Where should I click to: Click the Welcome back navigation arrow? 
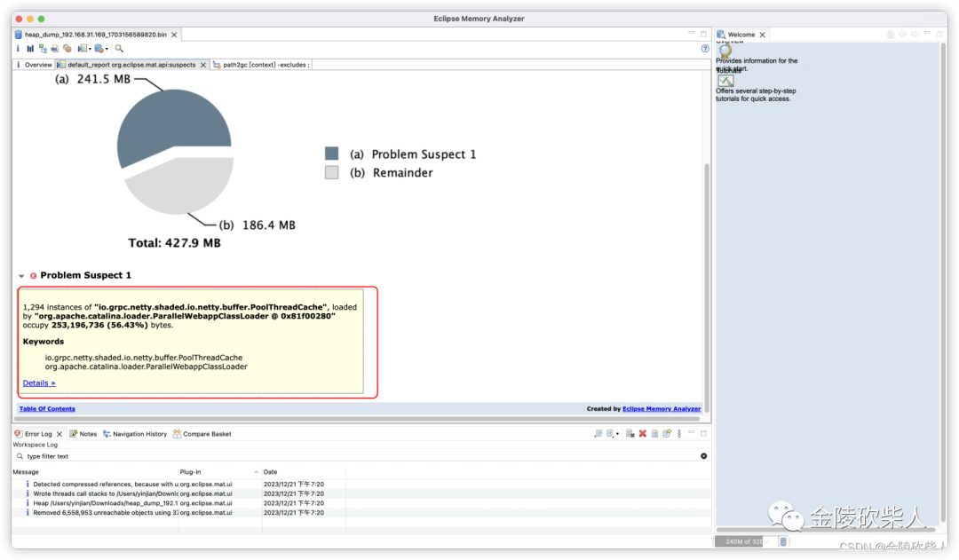pyautogui.click(x=903, y=35)
